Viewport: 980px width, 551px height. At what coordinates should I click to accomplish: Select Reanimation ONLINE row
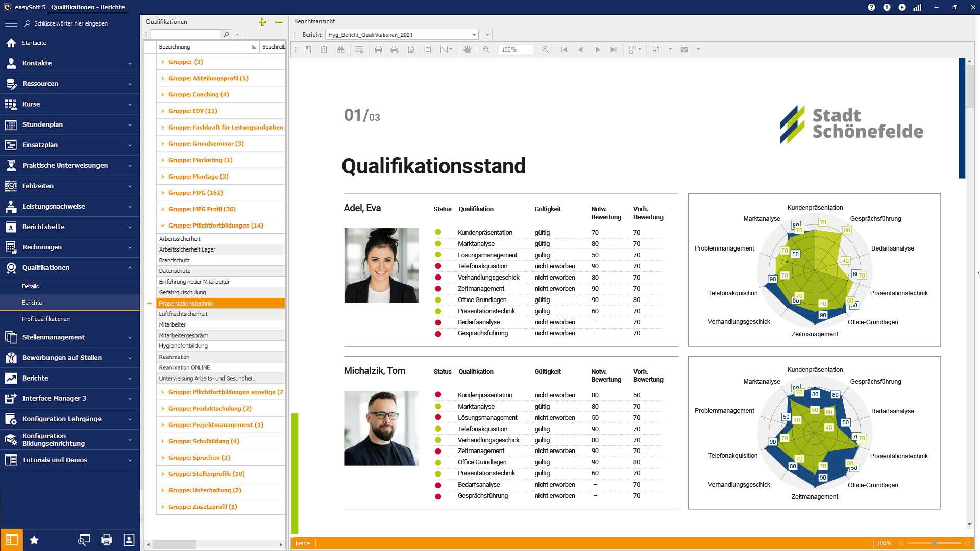coord(220,367)
